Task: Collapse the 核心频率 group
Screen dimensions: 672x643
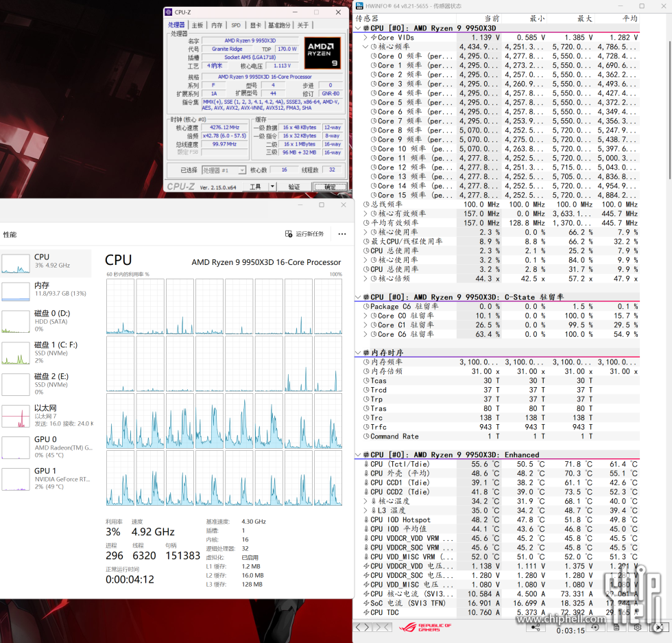Action: [365, 47]
